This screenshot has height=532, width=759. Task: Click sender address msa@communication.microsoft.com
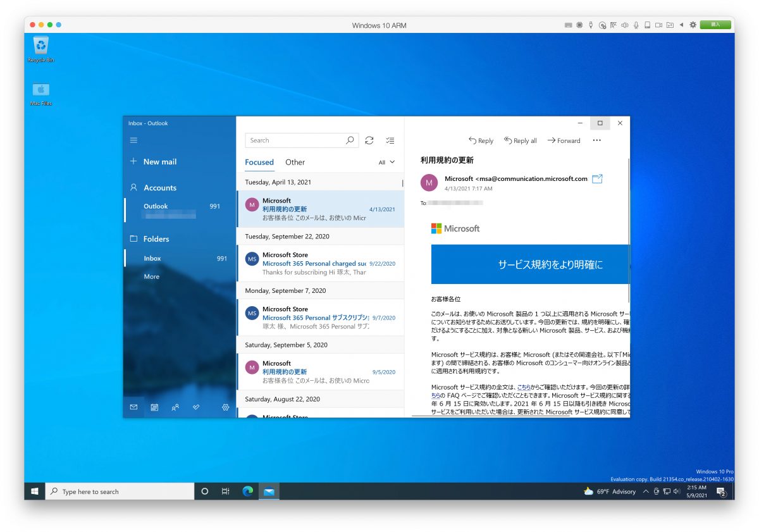(531, 179)
